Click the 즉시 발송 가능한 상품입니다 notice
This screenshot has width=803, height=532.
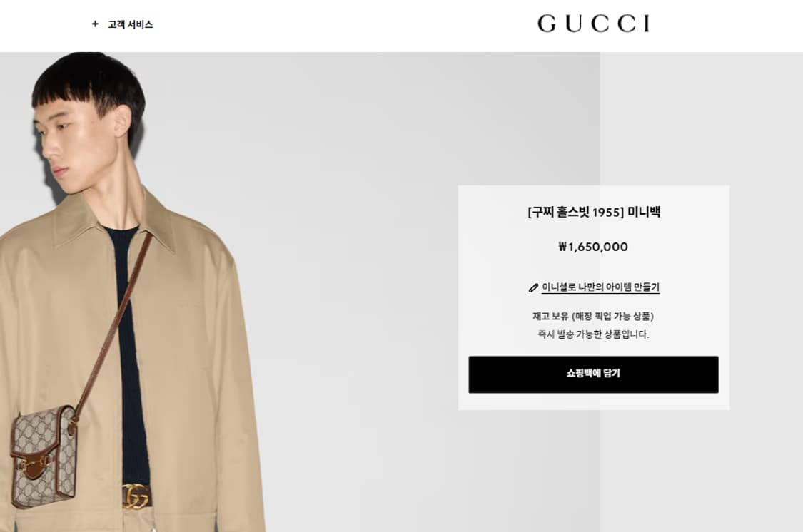coord(593,334)
